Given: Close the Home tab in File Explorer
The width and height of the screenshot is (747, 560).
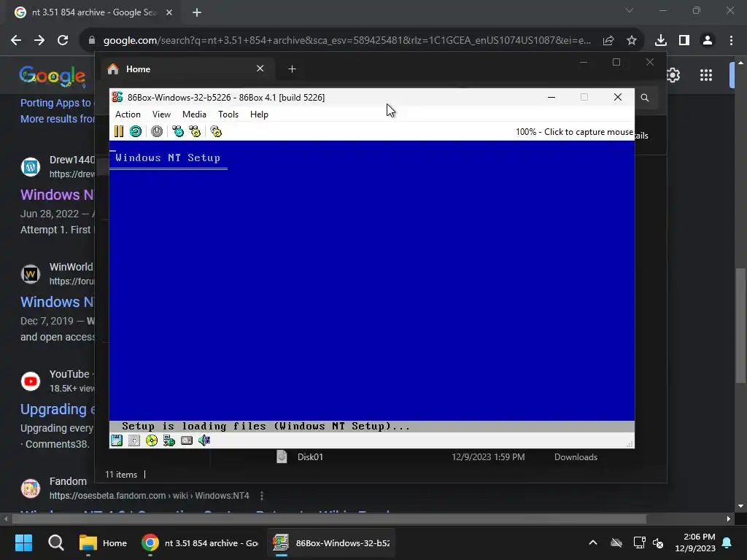Looking at the screenshot, I should [260, 69].
